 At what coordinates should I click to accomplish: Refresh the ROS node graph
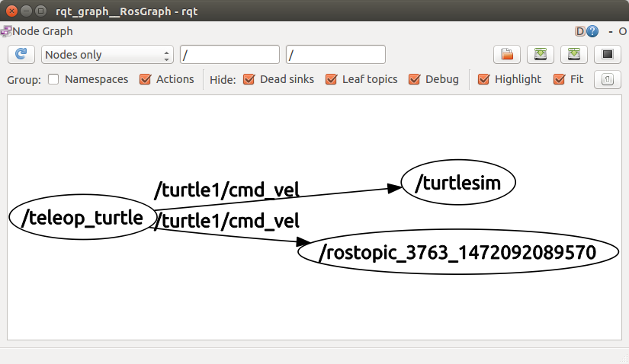21,54
